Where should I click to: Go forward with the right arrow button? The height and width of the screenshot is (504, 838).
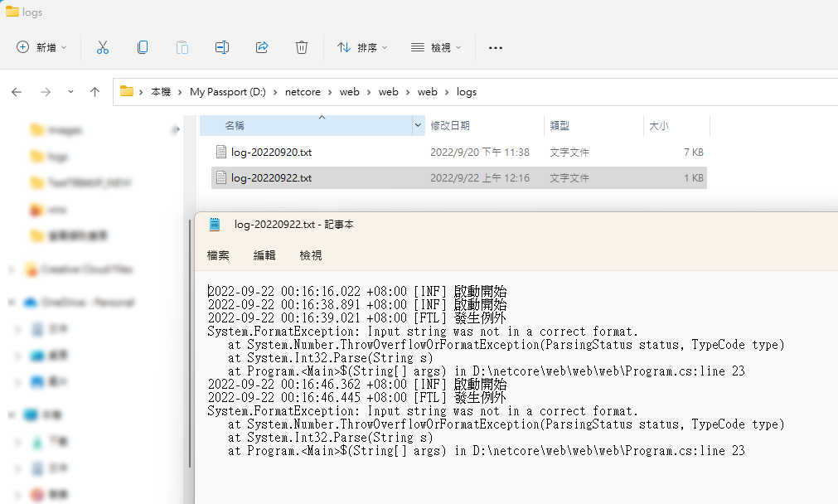46,92
